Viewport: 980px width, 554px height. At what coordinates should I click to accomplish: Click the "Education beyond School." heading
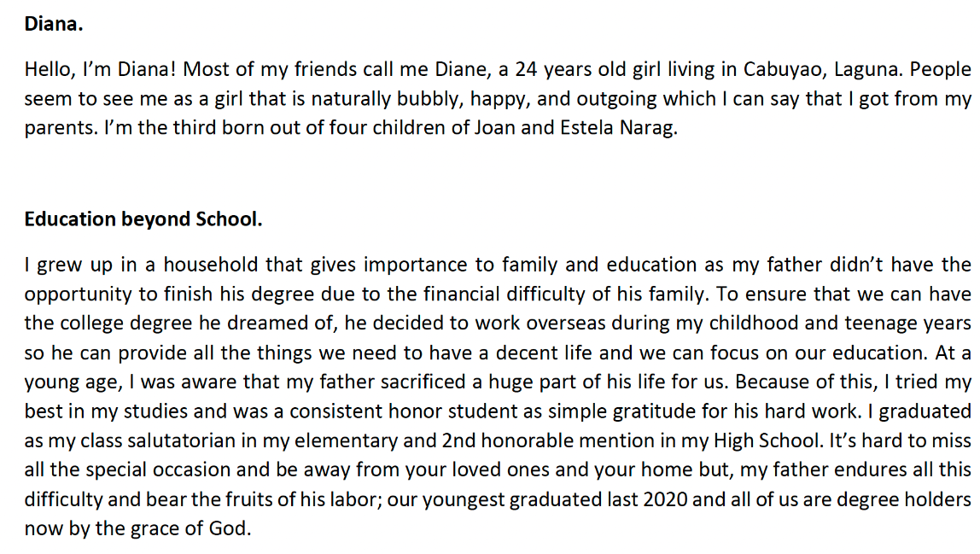click(x=143, y=219)
